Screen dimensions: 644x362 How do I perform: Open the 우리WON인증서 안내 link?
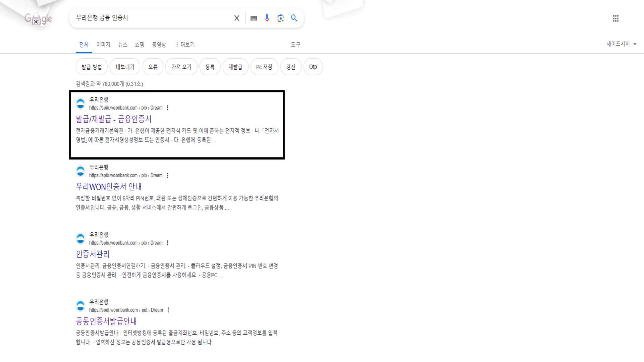[x=108, y=187]
